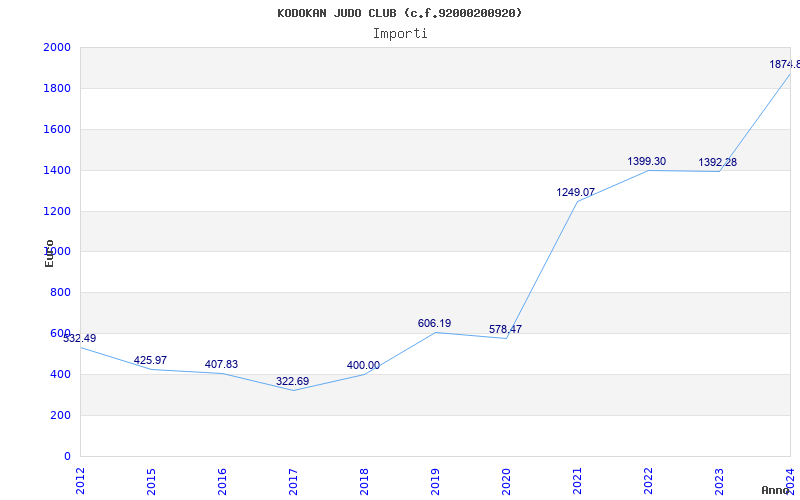This screenshot has height=500, width=800.
Task: Select the 1399.30 data label
Action: 646,162
